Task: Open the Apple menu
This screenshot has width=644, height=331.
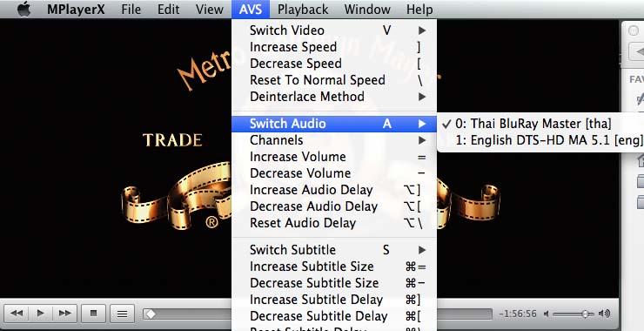Action: pyautogui.click(x=23, y=9)
